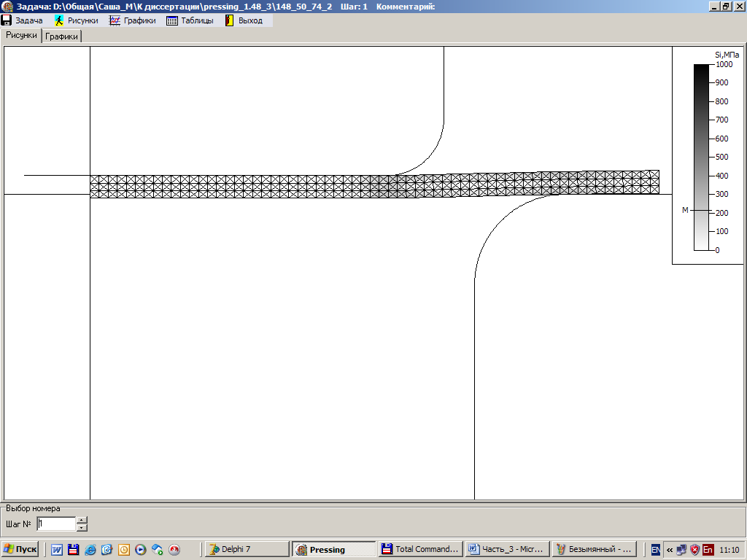Open the Графики toolbar item with chart icon
The height and width of the screenshot is (560, 747).
pyautogui.click(x=133, y=20)
